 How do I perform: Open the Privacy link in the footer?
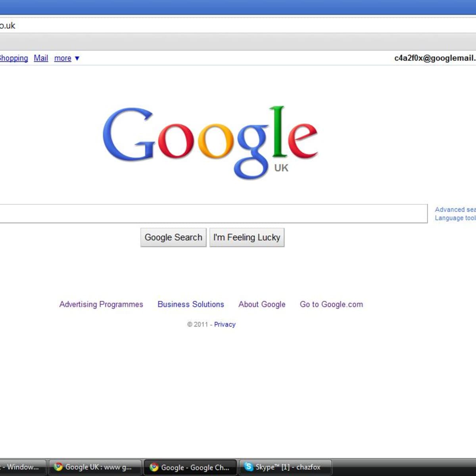pos(225,324)
